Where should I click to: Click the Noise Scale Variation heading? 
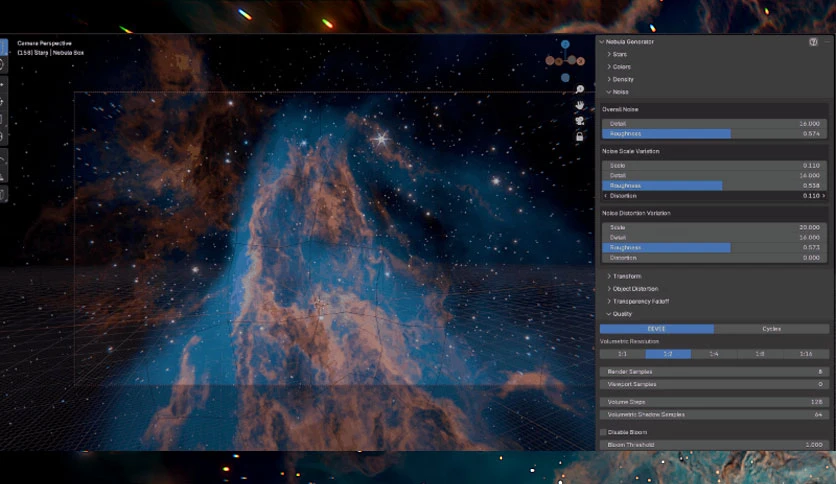[x=631, y=151]
